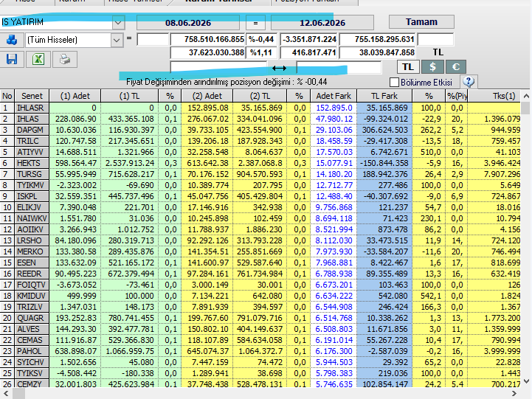Viewport: 532px width, 399px height.
Task: Select the DAPGM stock row
Action: [260, 130]
